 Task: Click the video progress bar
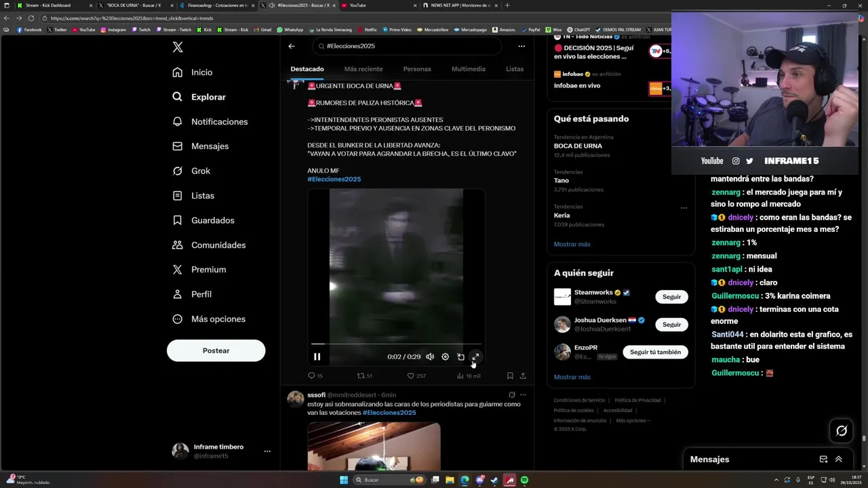[x=397, y=344]
